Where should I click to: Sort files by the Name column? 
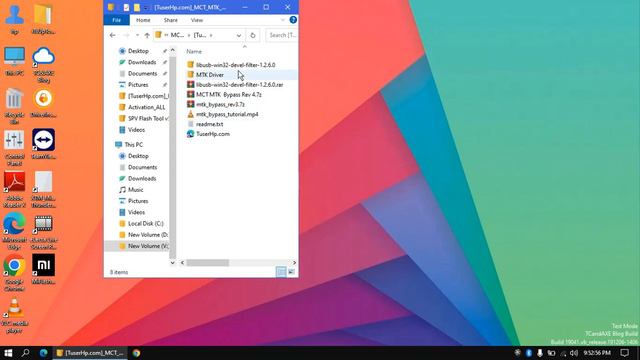[x=194, y=51]
